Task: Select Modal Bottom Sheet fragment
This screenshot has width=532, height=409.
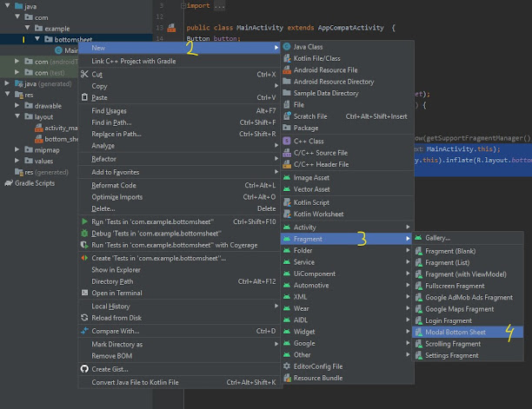Action: [456, 332]
